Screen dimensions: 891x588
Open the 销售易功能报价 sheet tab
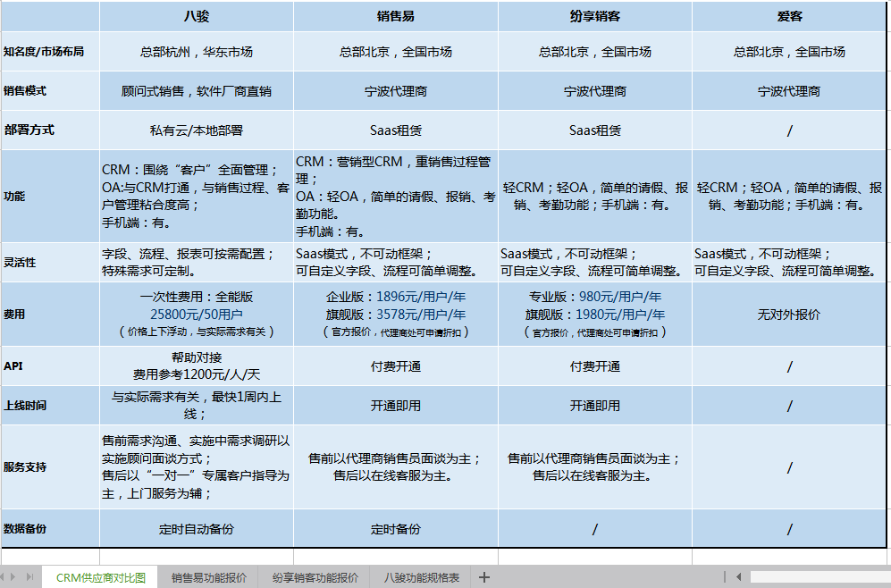tap(208, 577)
